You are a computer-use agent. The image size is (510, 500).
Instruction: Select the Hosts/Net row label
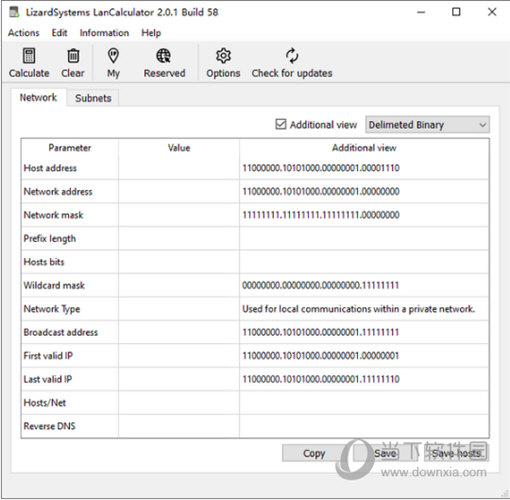coord(45,403)
